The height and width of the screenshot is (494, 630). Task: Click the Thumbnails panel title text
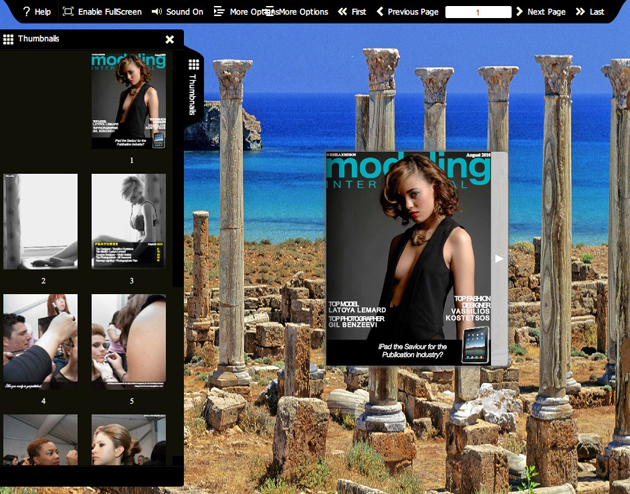pyautogui.click(x=39, y=39)
